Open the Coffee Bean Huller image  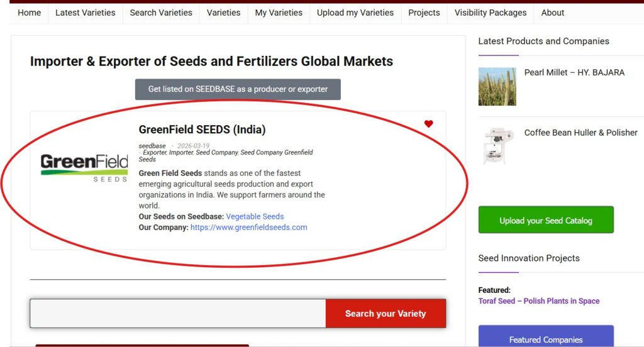click(x=497, y=146)
